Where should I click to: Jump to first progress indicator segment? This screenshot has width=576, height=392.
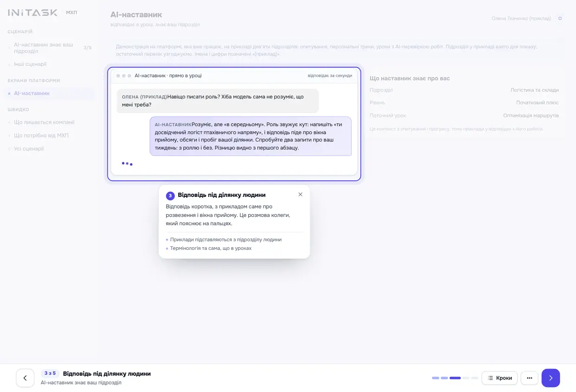click(435, 378)
